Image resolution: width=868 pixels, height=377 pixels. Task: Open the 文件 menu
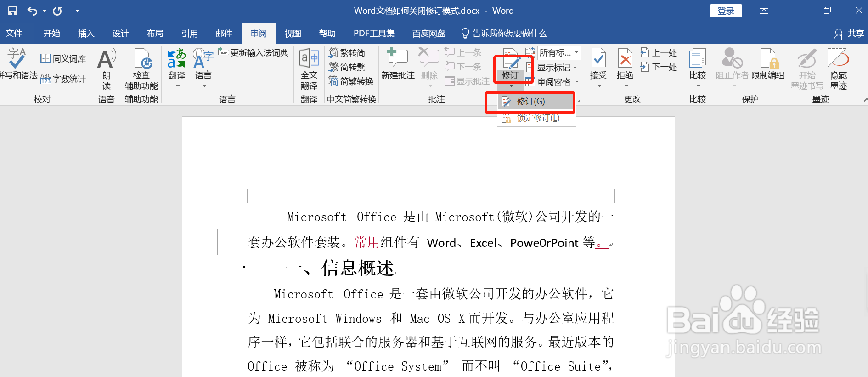(x=14, y=34)
